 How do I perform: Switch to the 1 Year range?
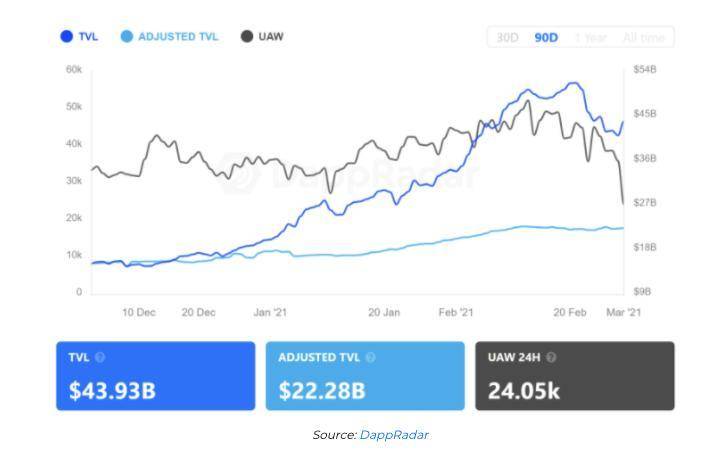pyautogui.click(x=590, y=38)
